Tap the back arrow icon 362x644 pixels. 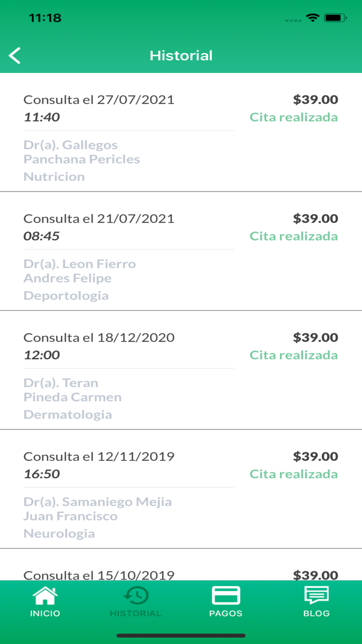pos(15,56)
